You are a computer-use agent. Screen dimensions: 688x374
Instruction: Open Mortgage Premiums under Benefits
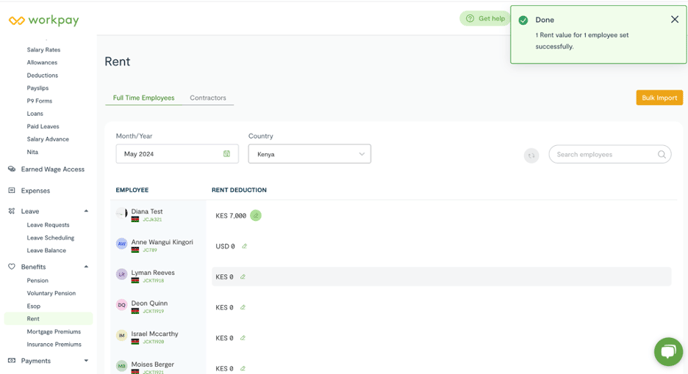pyautogui.click(x=54, y=331)
